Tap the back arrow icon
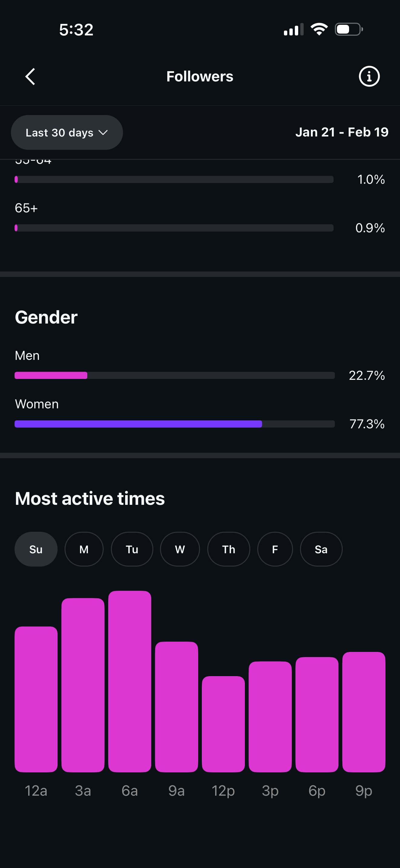Viewport: 400px width, 868px height. (x=30, y=77)
